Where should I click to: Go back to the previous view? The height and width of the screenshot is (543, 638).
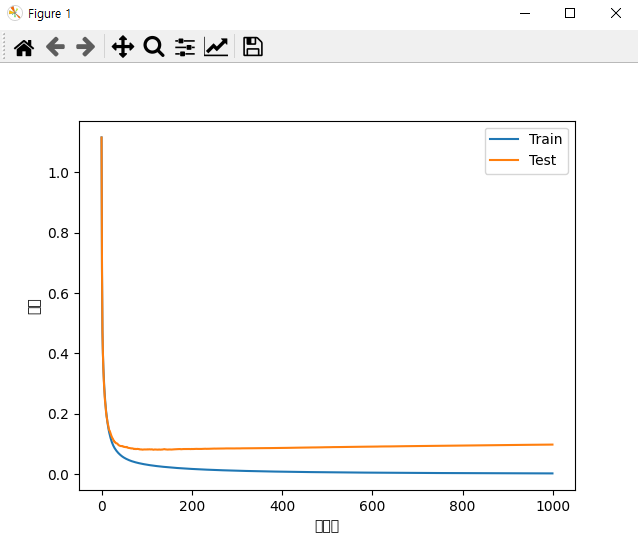(x=55, y=47)
